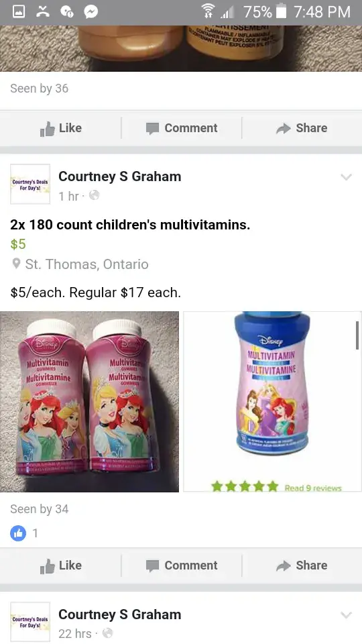Comment on the multivitamins post
Screen dimensions: 362x644
pyautogui.click(x=182, y=566)
